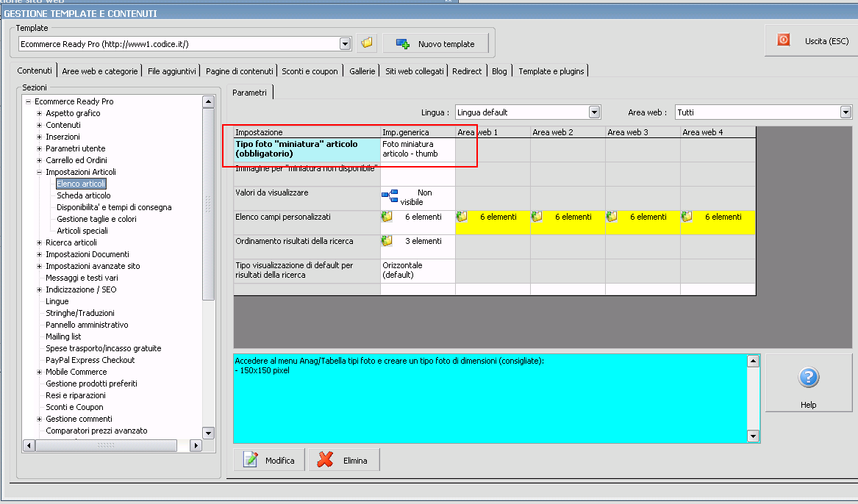The image size is (858, 504).
Task: Click the 3 elementi folder icon
Action: [x=387, y=241]
